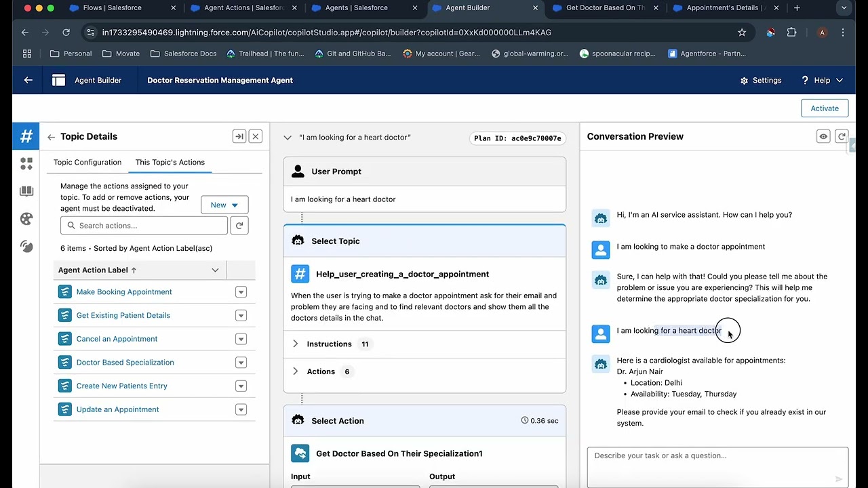Open Agentforce - Partn bookmark
Viewport: 868px width, 488px height.
click(707, 54)
